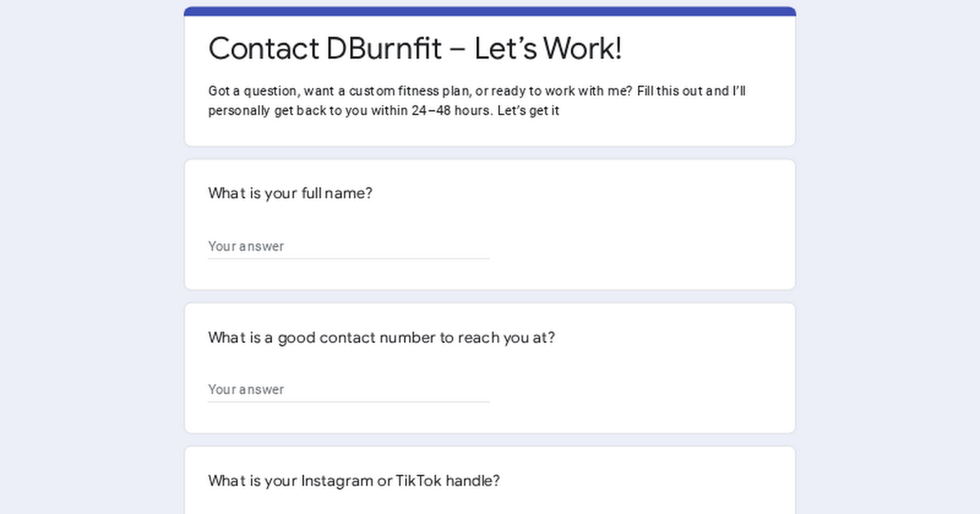This screenshot has width=980, height=514.
Task: Click the contact number question label
Action: click(381, 337)
